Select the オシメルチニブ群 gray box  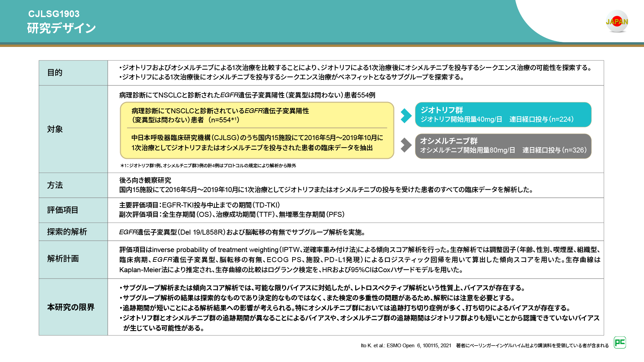(x=503, y=146)
